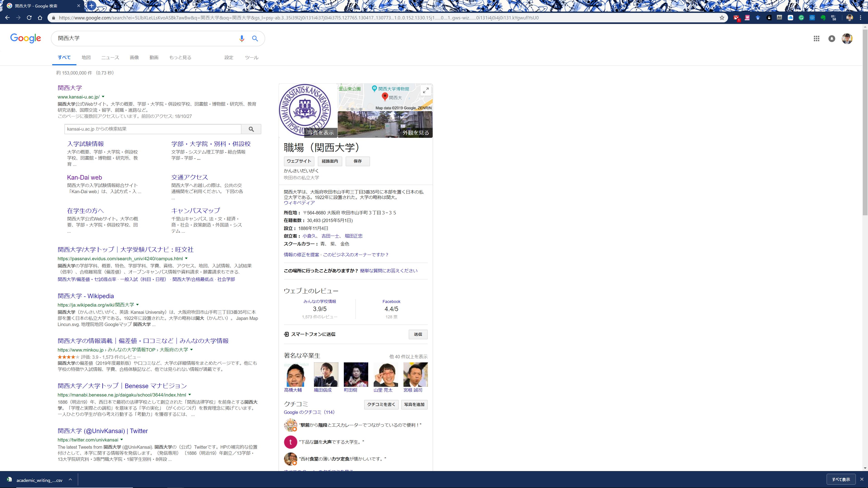Expand the map with fullscreen arrows icon

(426, 90)
